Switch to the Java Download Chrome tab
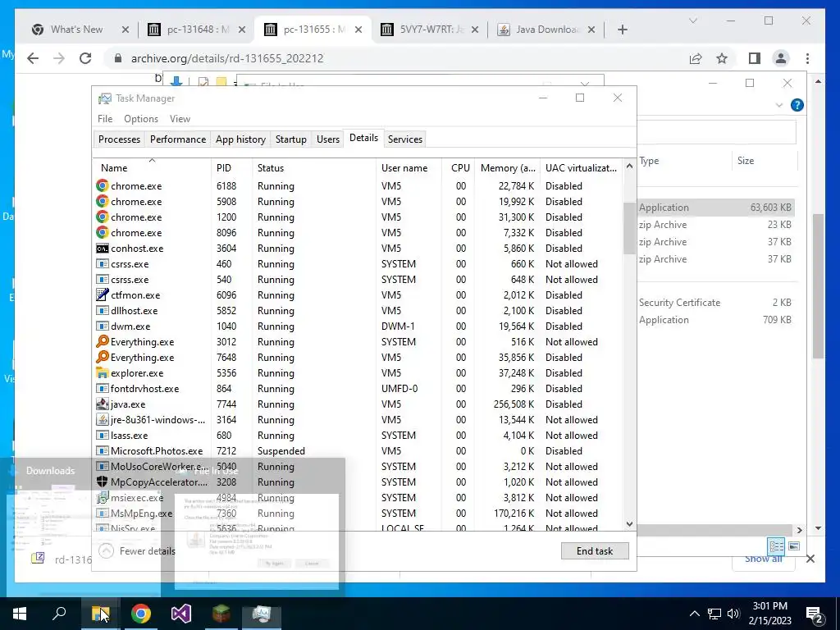Image resolution: width=840 pixels, height=630 pixels. (546, 30)
